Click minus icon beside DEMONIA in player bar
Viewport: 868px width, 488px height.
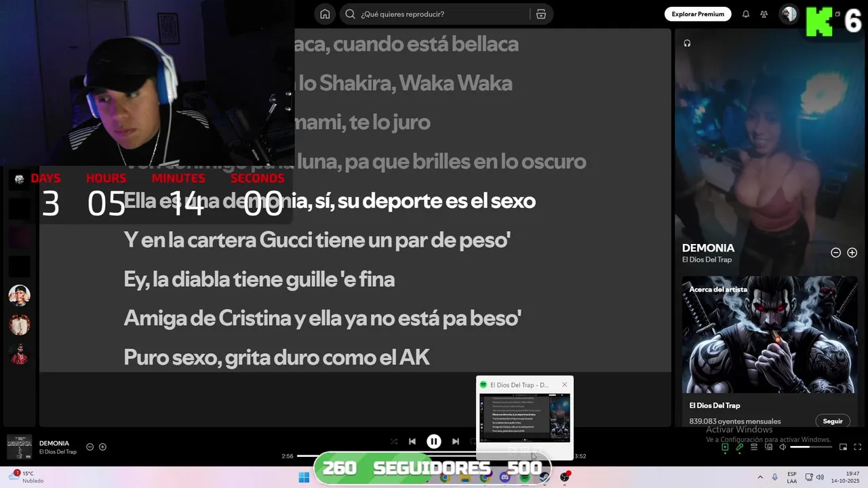(x=90, y=447)
